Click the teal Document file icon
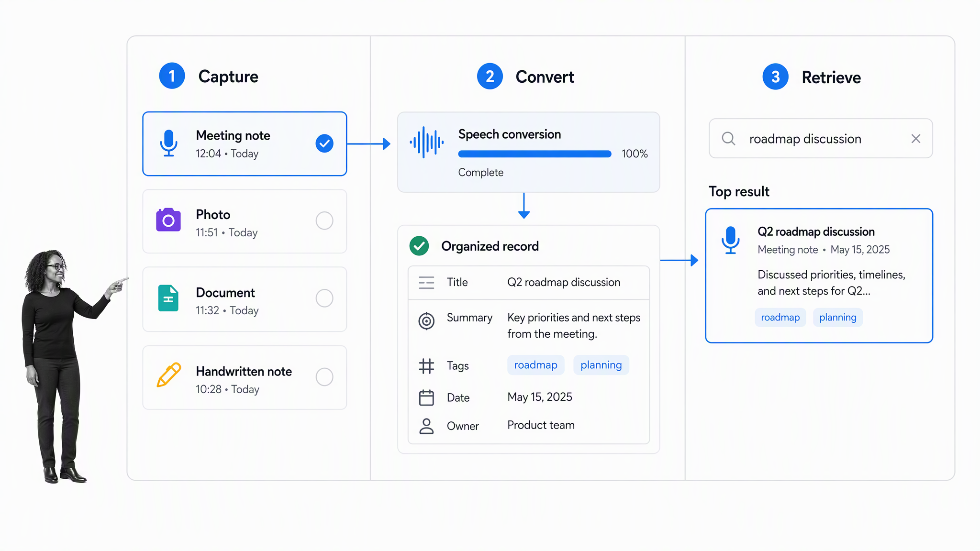The width and height of the screenshot is (980, 551). coord(168,298)
